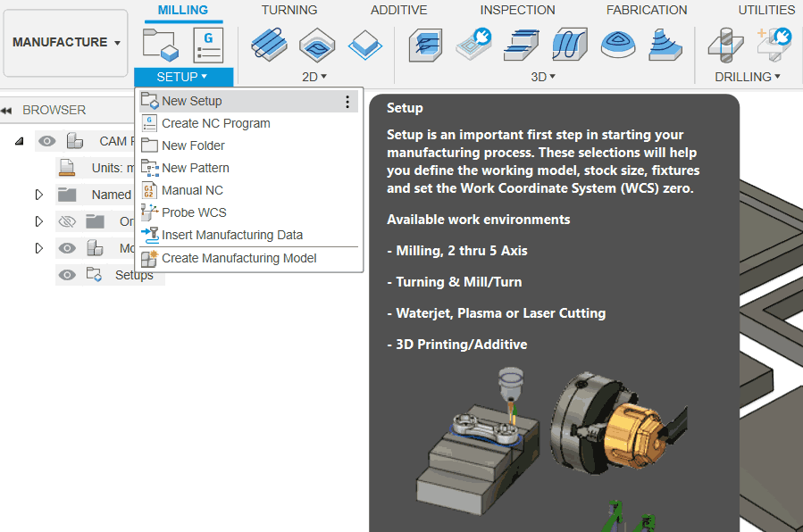The width and height of the screenshot is (803, 532).
Task: Click the New Setup toolbar icon
Action: pyautogui.click(x=160, y=45)
